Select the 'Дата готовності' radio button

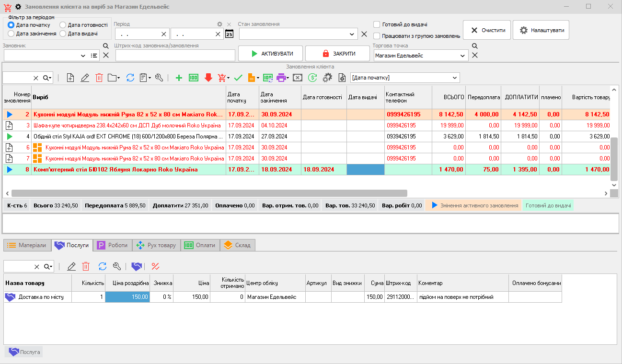[x=63, y=25]
